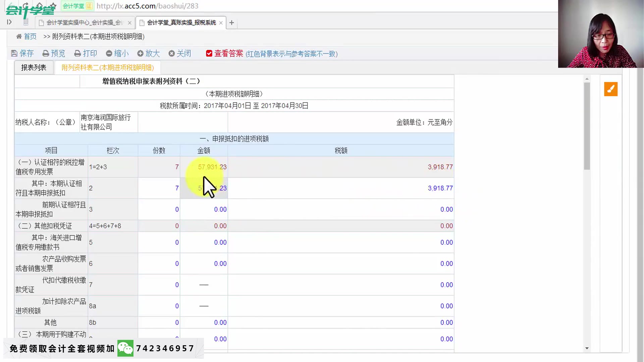Open the 首页 homepage link
Viewport: 644px width, 362px height.
point(30,36)
